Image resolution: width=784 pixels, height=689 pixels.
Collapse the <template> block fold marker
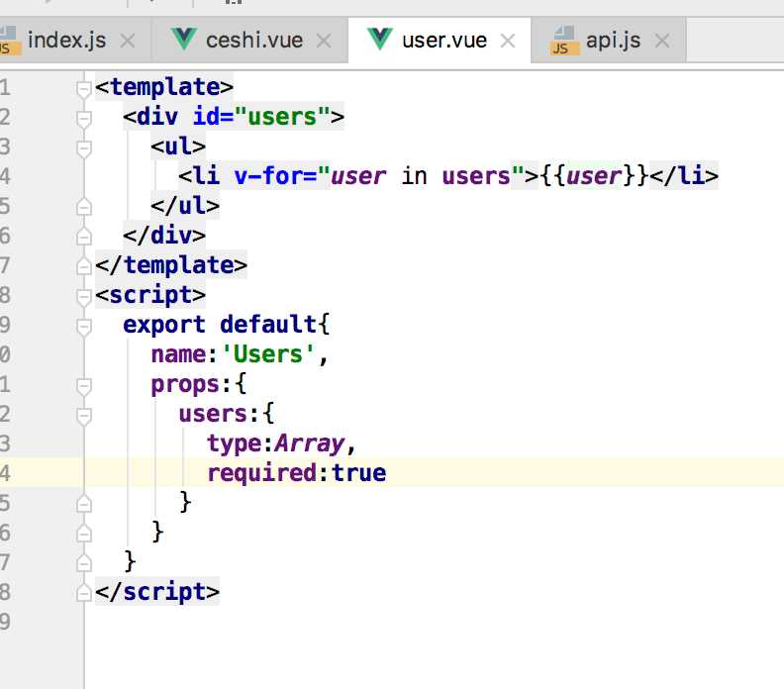[84, 89]
